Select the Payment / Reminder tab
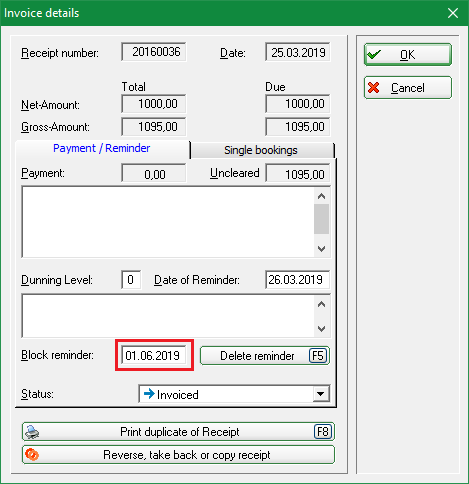This screenshot has height=484, width=469. (102, 148)
